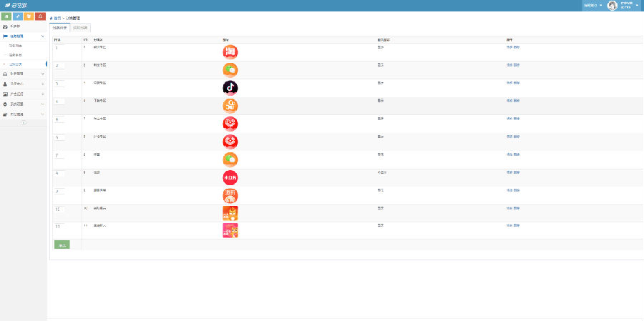
Task: Click the light blue shortcut button above the sidebar
Action: click(18, 16)
